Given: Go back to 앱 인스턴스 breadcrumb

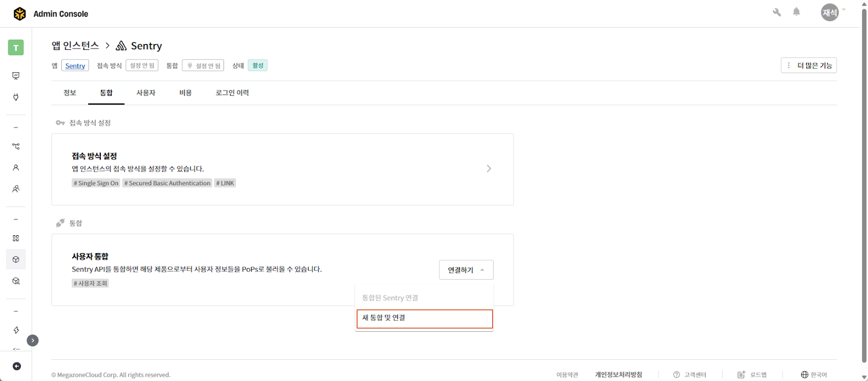Looking at the screenshot, I should coord(75,46).
